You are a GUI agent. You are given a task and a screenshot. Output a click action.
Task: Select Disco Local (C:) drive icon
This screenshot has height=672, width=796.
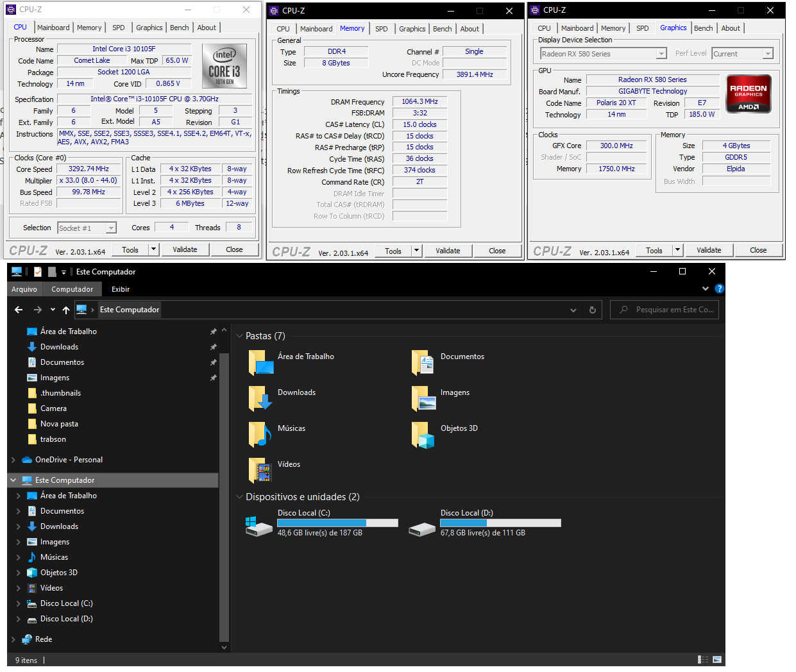pos(259,526)
